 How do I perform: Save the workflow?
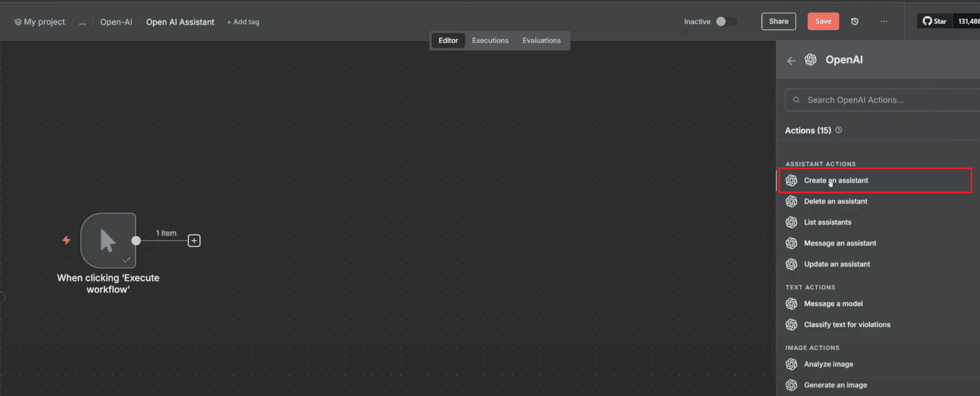pyautogui.click(x=823, y=21)
